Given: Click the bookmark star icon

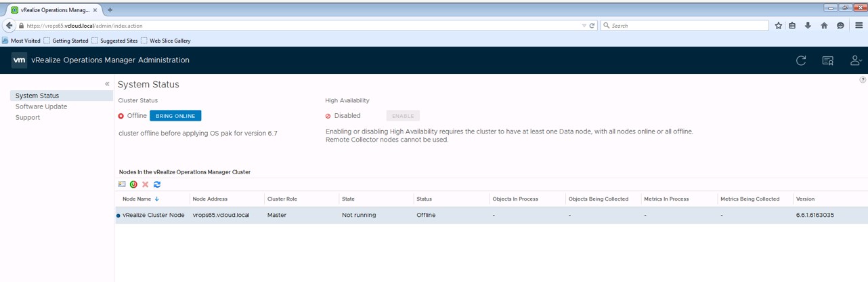Looking at the screenshot, I should (779, 26).
